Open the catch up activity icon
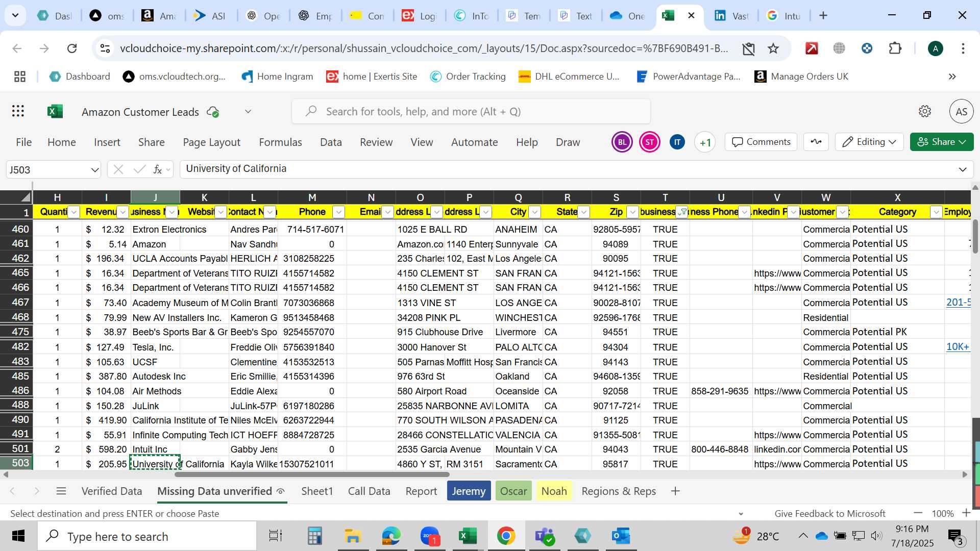 816,142
